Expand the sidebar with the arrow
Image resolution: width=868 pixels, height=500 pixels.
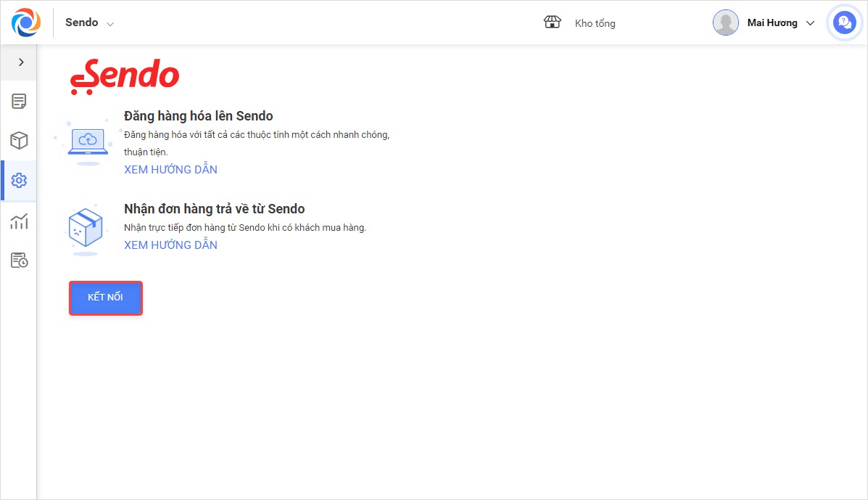coord(21,62)
